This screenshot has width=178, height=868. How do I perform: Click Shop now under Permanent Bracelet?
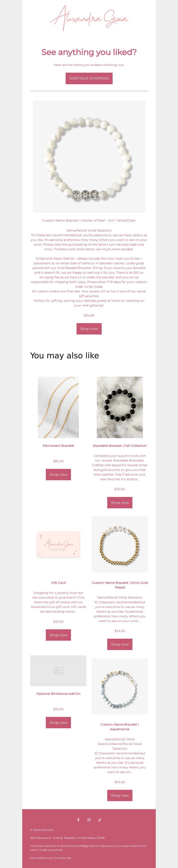[x=58, y=474]
